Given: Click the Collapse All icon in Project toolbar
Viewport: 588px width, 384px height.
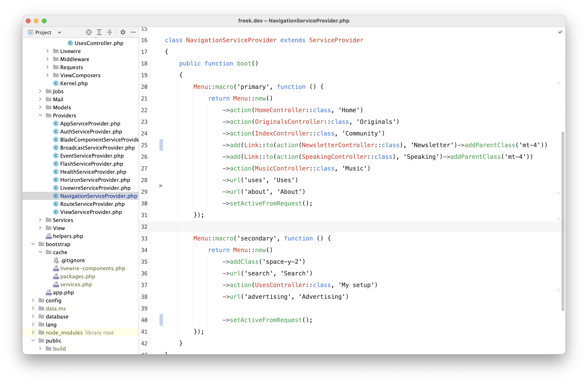Looking at the screenshot, I should [110, 32].
